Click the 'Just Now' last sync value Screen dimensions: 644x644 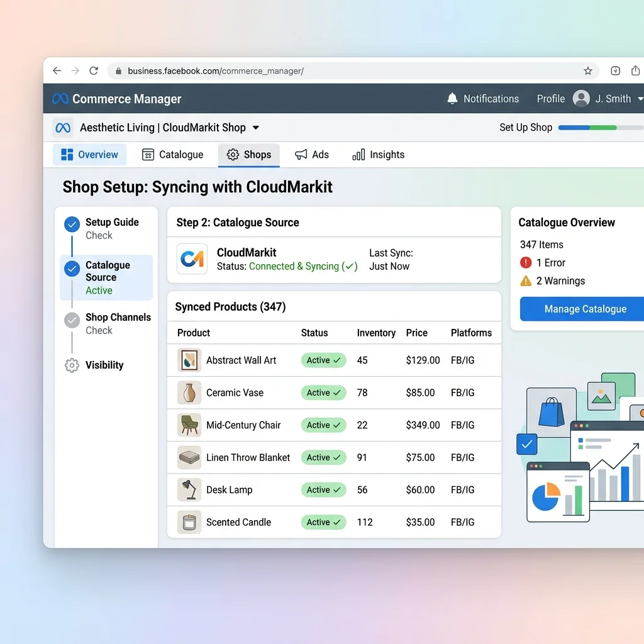click(x=389, y=266)
